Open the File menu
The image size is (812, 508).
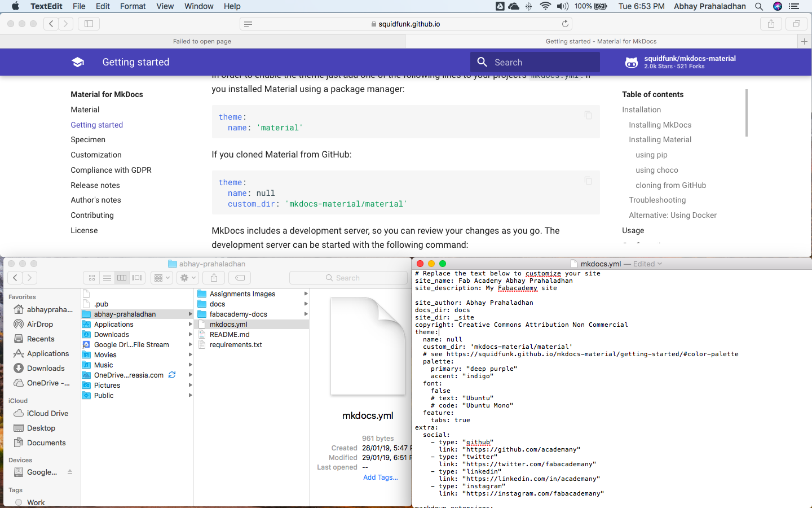(79, 6)
